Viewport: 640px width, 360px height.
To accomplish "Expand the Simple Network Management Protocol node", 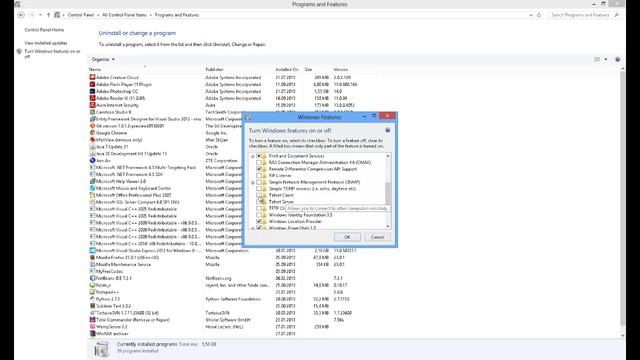I will [x=253, y=182].
